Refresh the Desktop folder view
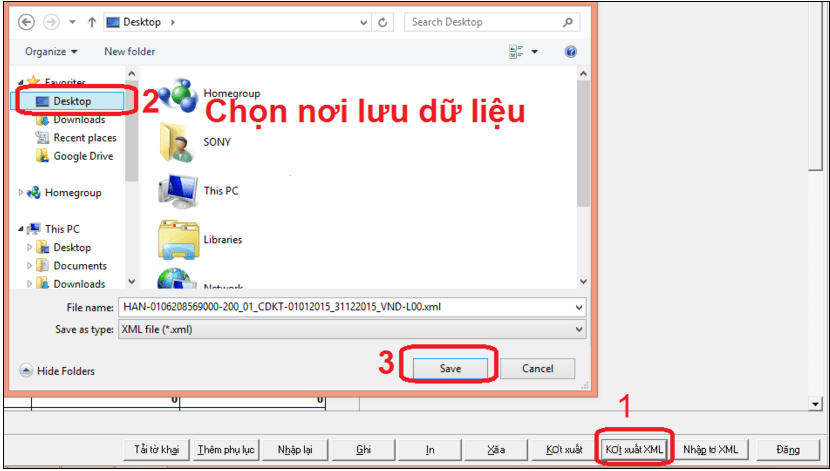The width and height of the screenshot is (830, 471). coord(382,22)
